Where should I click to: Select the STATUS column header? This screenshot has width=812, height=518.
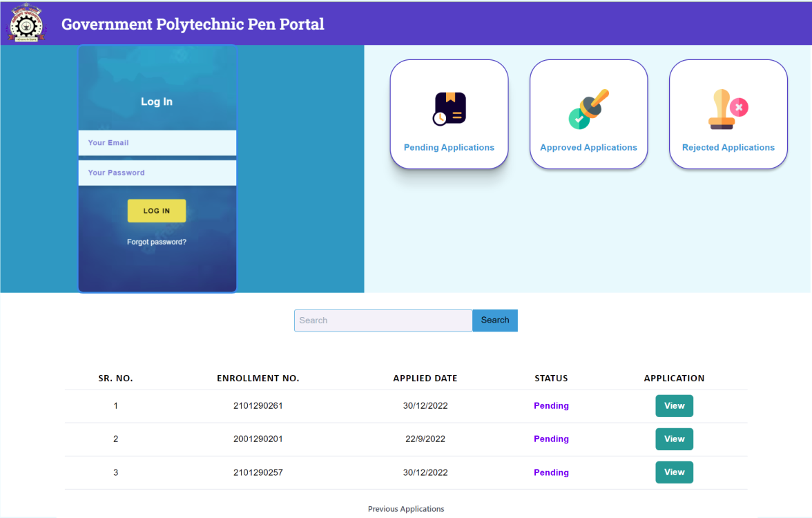[551, 378]
